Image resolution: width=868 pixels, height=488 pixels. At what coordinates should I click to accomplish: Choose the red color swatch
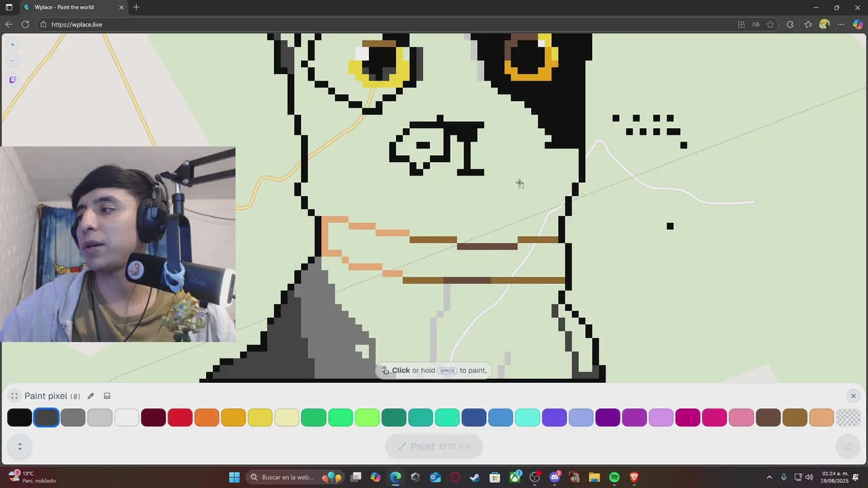tap(180, 418)
